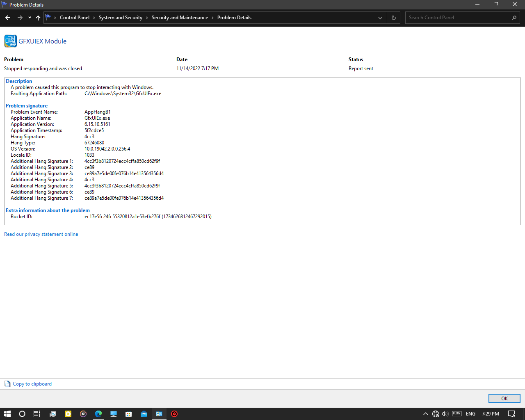Select Hang Type value 67246080
Viewport: 525px width, 420px height.
tap(94, 143)
